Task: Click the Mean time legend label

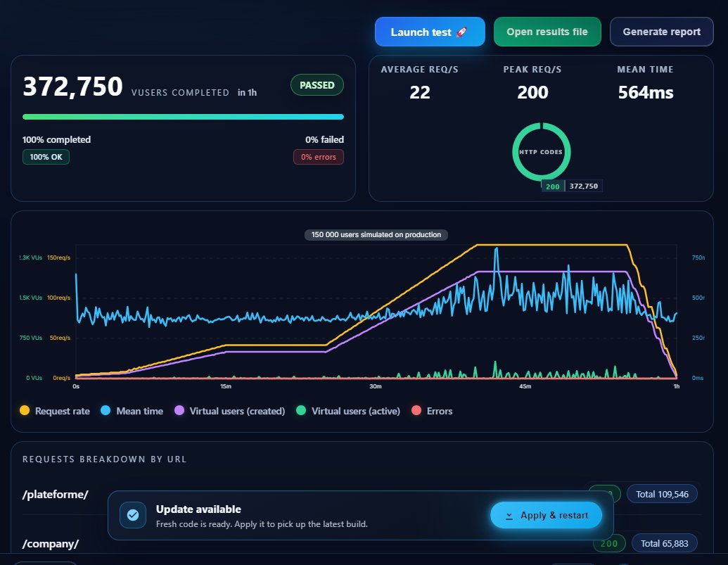Action: (140, 411)
